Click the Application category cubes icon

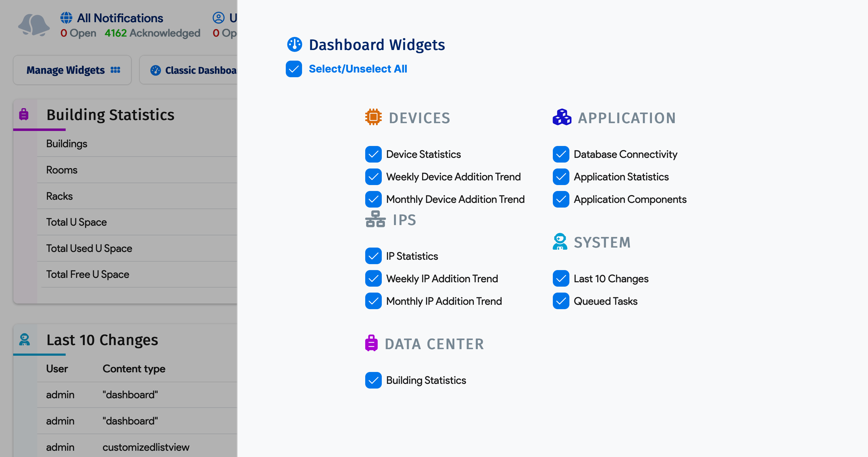(561, 117)
